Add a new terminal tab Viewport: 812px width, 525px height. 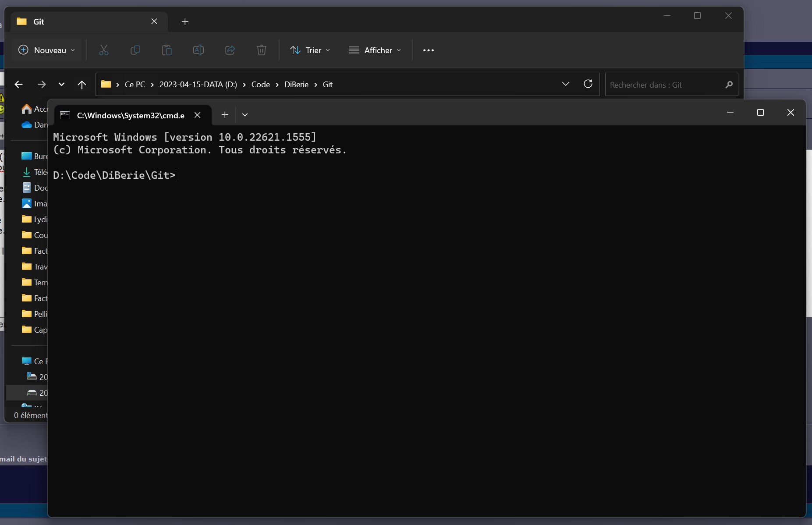tap(225, 115)
